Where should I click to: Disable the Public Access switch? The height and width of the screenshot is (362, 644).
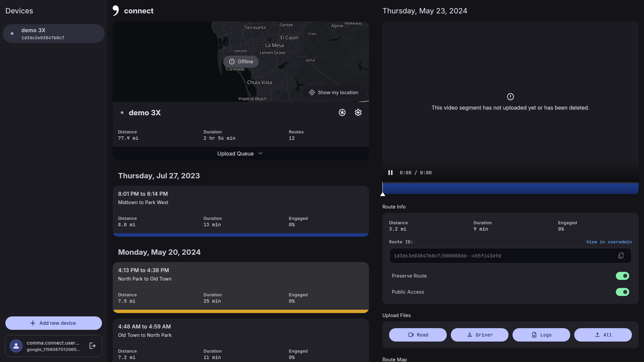(622, 292)
